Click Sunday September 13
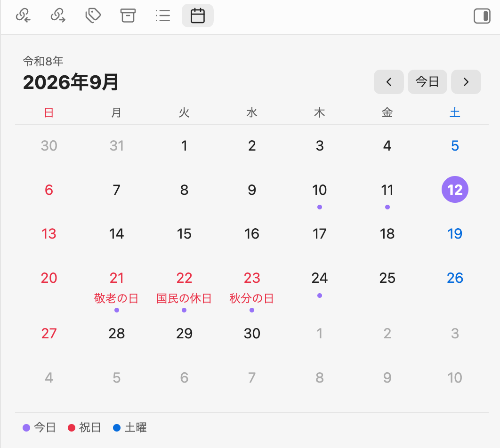Image resolution: width=500 pixels, height=448 pixels. click(49, 234)
